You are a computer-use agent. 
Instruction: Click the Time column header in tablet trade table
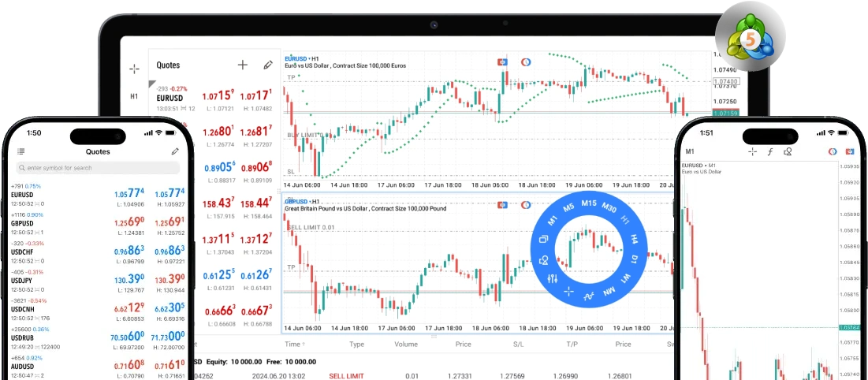(295, 344)
